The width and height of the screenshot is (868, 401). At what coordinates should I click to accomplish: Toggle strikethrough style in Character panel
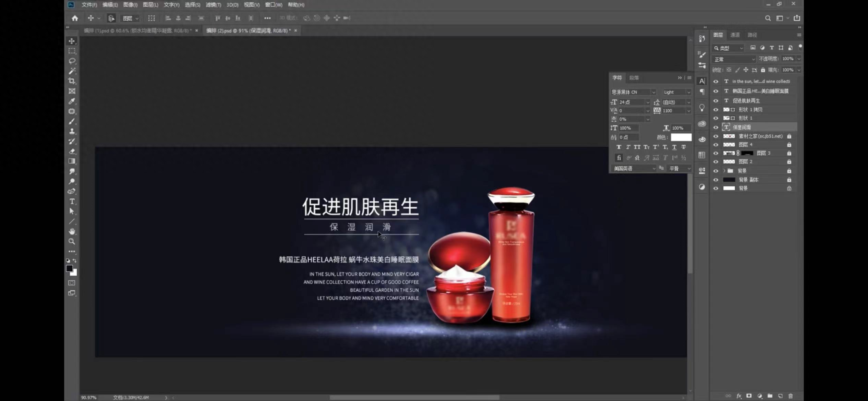click(x=684, y=147)
